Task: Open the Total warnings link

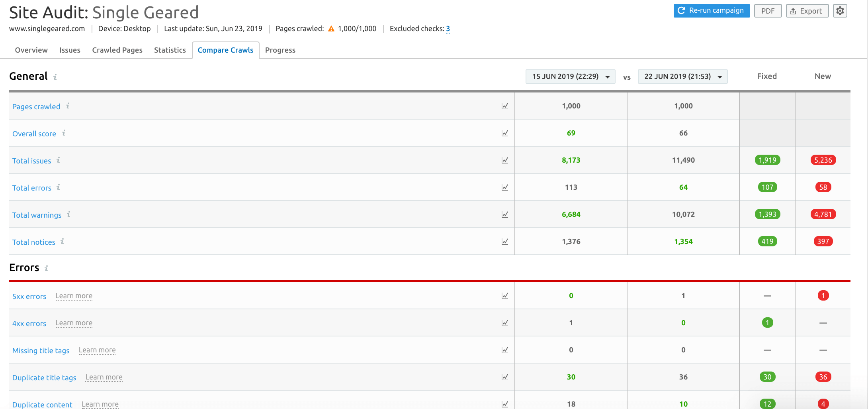Action: (x=37, y=215)
